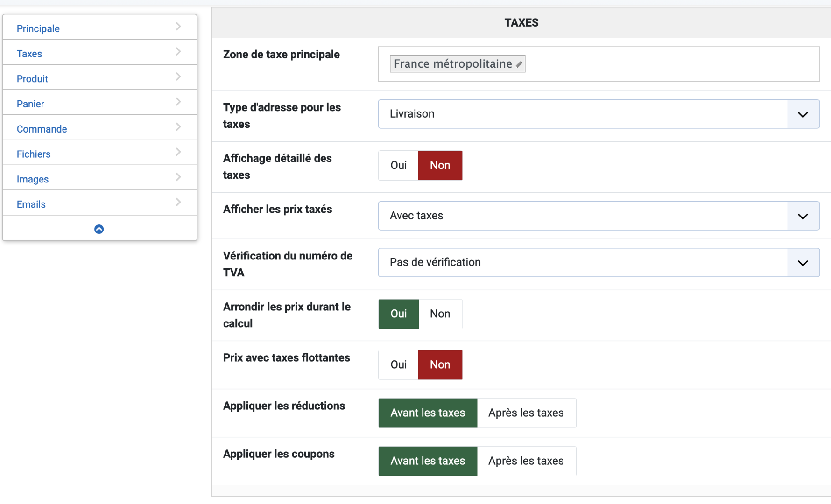Go to the Commande menu item

click(42, 129)
